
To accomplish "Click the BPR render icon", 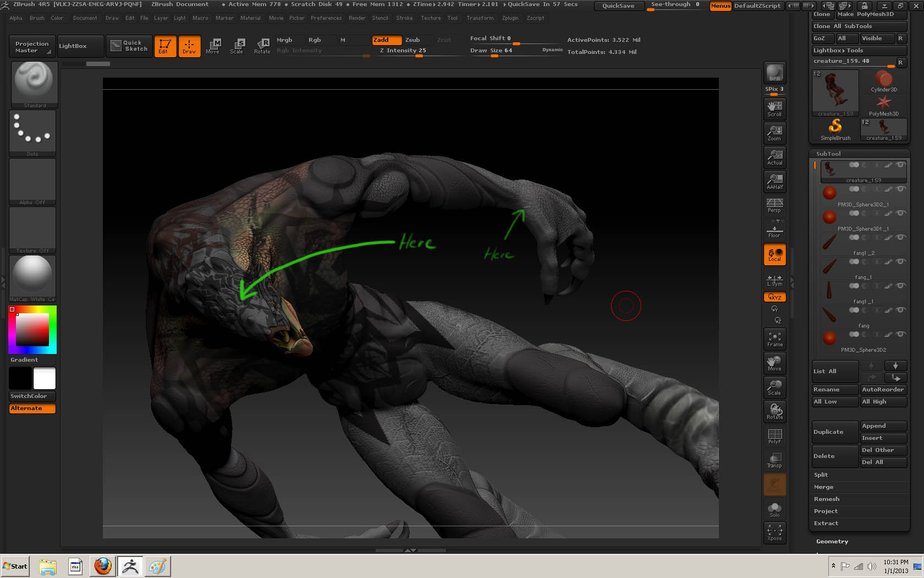I will 774,73.
